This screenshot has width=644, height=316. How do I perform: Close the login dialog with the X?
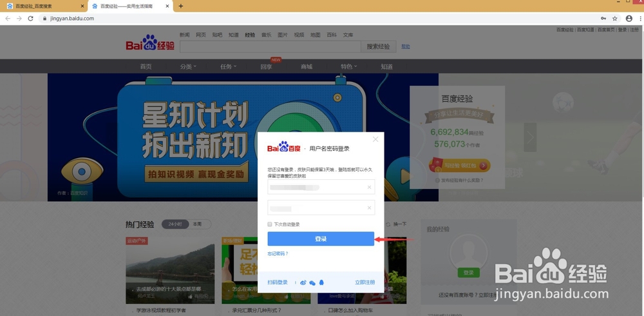375,139
